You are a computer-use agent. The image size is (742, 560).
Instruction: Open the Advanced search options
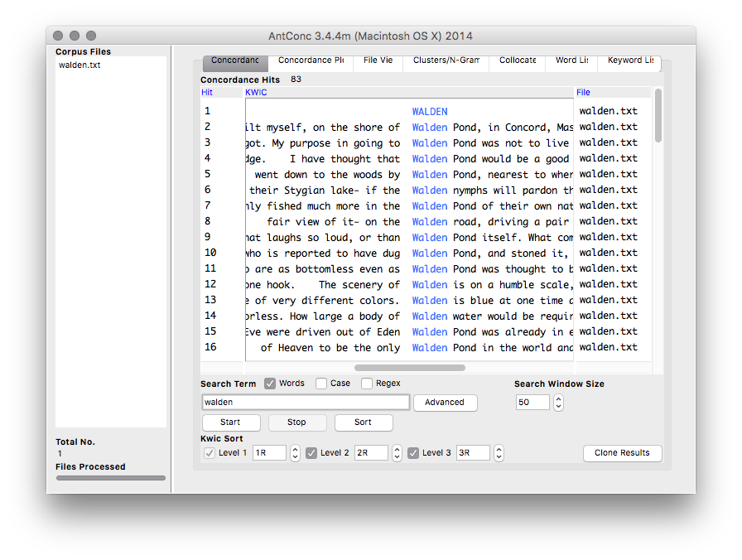tap(445, 402)
